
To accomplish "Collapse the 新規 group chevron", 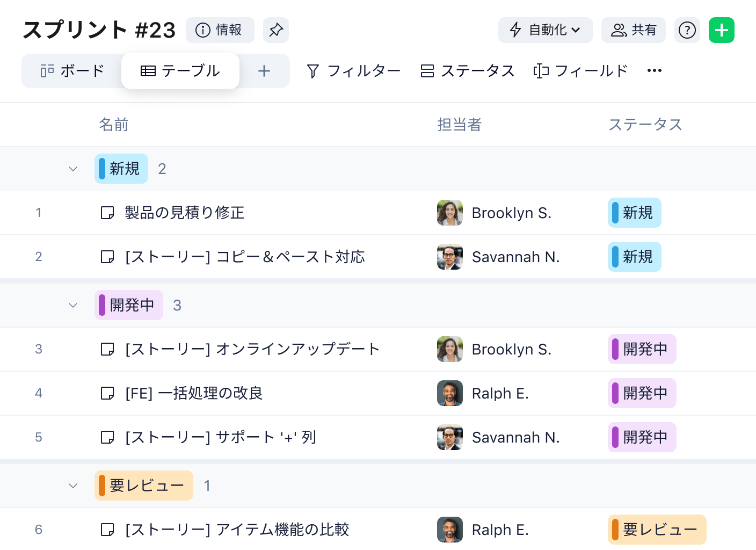I will (73, 169).
